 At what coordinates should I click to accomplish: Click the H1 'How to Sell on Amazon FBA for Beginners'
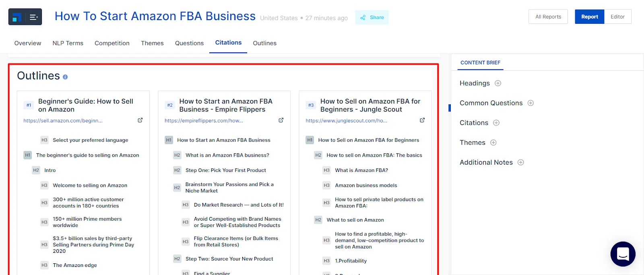point(369,140)
